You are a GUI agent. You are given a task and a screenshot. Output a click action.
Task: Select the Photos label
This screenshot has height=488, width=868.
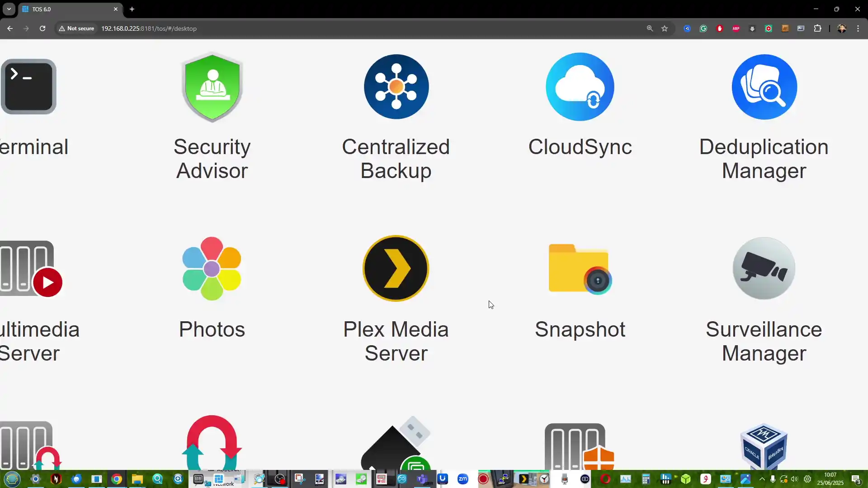[x=212, y=329]
